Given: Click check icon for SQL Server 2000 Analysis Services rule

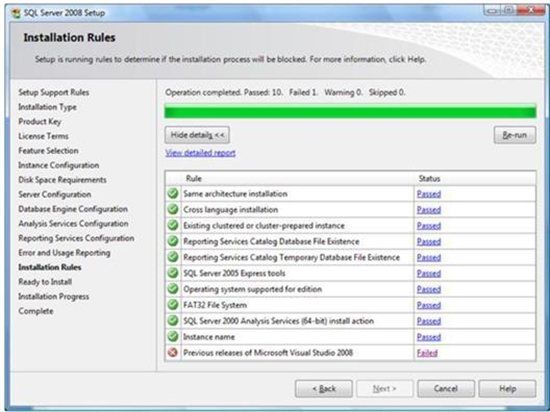Looking at the screenshot, I should [173, 320].
